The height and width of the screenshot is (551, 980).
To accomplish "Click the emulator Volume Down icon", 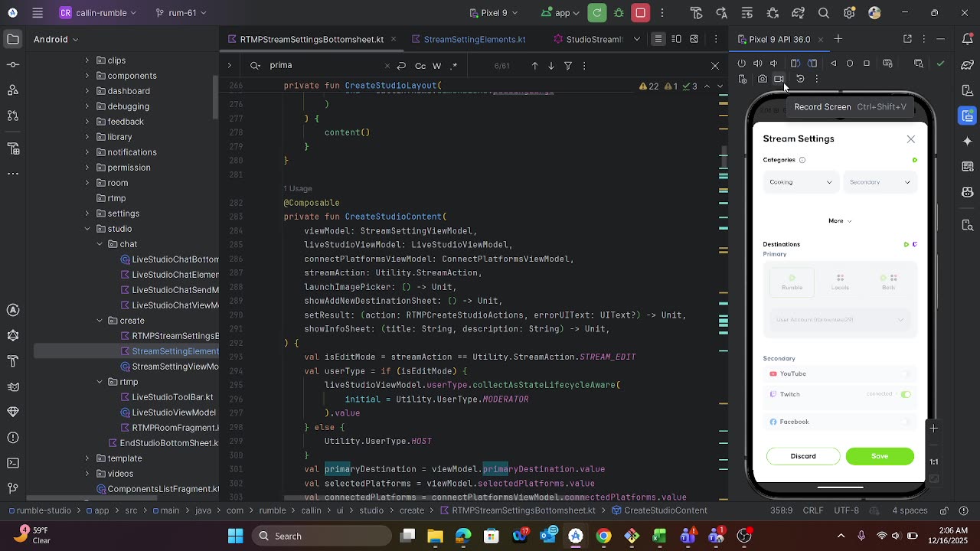I will tap(774, 64).
